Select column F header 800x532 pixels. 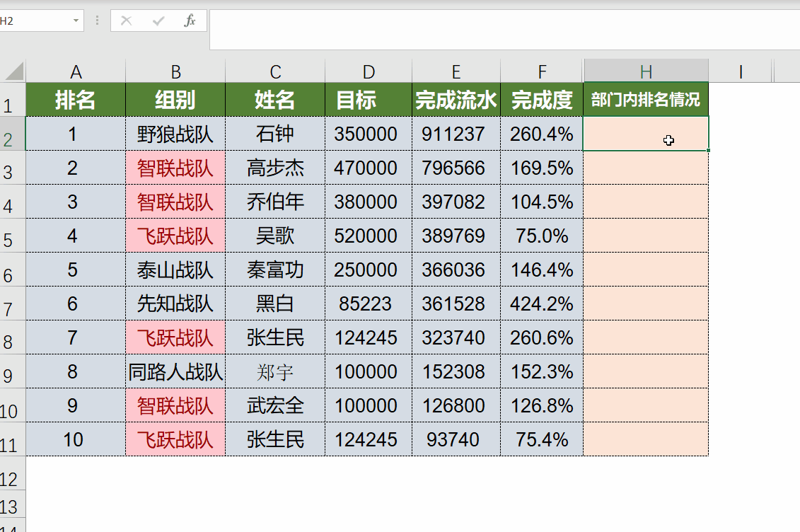click(x=542, y=71)
